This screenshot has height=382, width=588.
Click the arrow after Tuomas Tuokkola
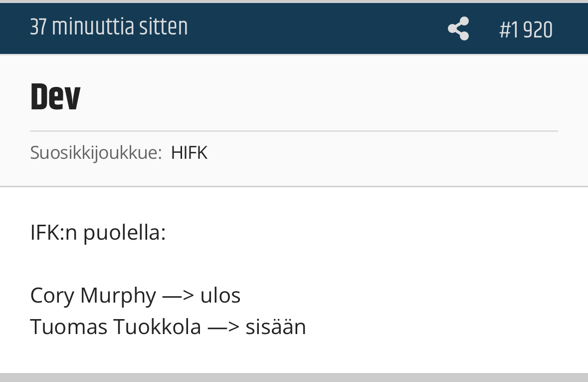pyautogui.click(x=223, y=327)
